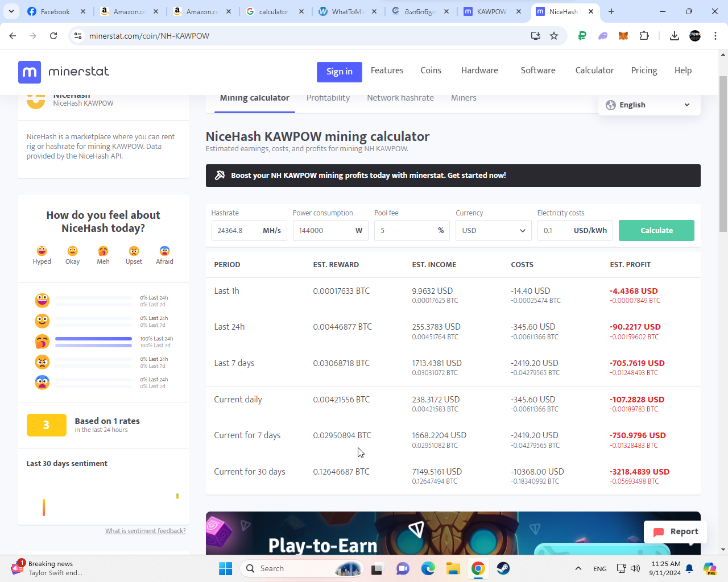Select the Hyped emoji reaction

(42, 251)
